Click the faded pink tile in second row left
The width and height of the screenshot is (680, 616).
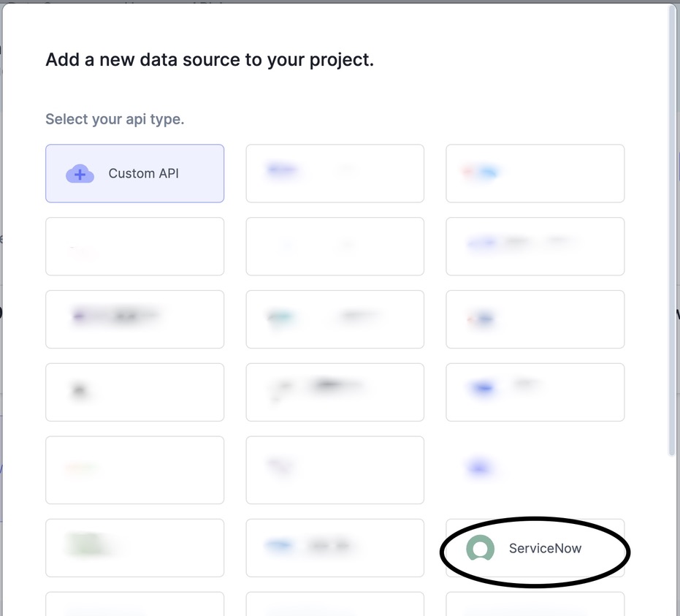pos(134,246)
